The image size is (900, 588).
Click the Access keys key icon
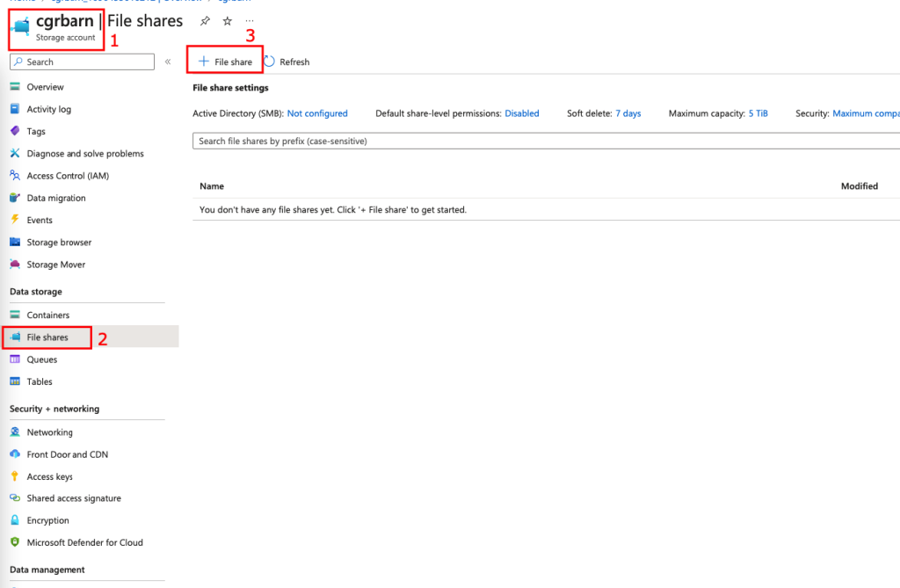tap(15, 476)
